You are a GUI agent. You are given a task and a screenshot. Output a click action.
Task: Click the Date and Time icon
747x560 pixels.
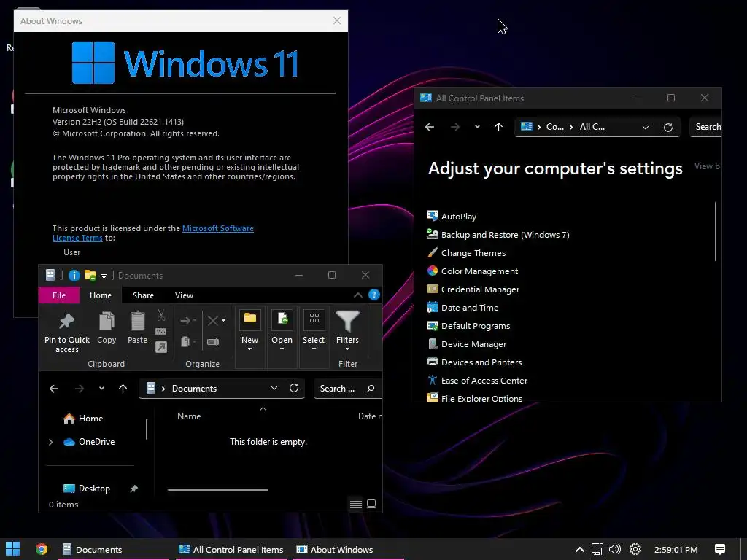(432, 307)
